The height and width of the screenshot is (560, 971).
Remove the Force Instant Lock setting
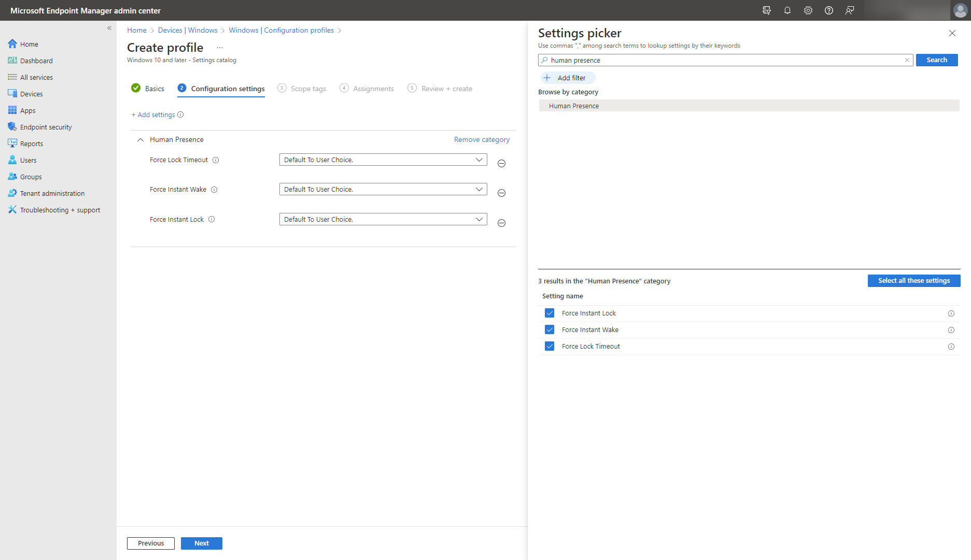501,223
